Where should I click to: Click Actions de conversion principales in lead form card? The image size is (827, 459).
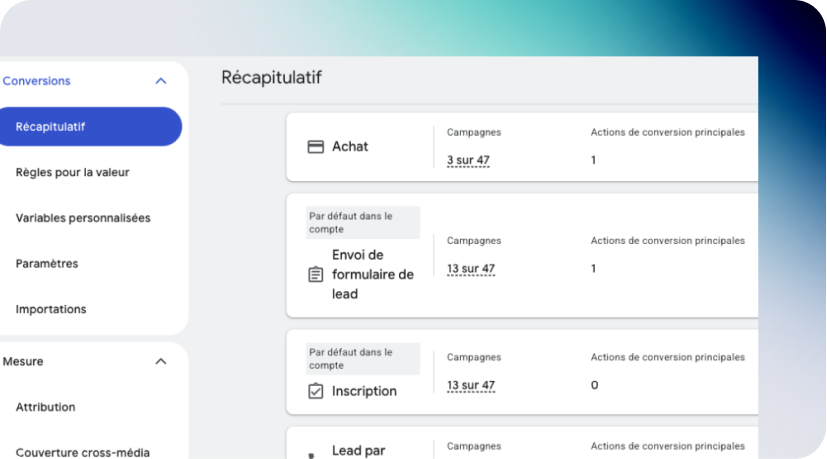(x=668, y=241)
